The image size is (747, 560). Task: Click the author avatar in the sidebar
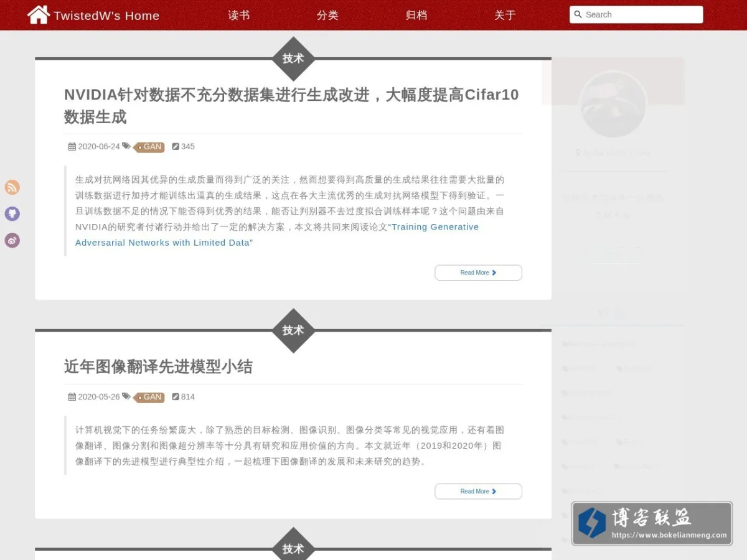click(x=613, y=105)
